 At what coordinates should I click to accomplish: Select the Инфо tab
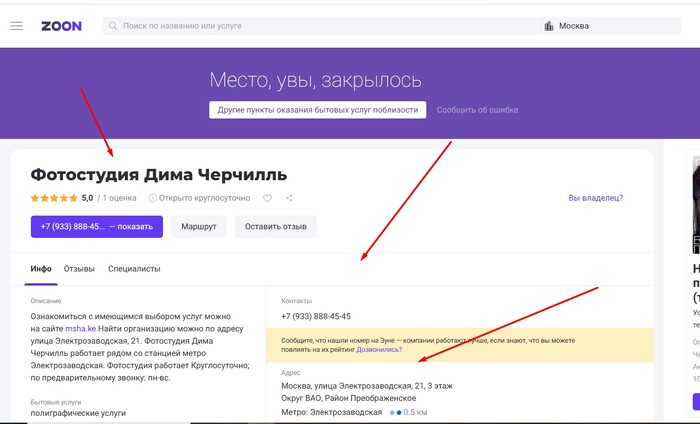point(41,269)
